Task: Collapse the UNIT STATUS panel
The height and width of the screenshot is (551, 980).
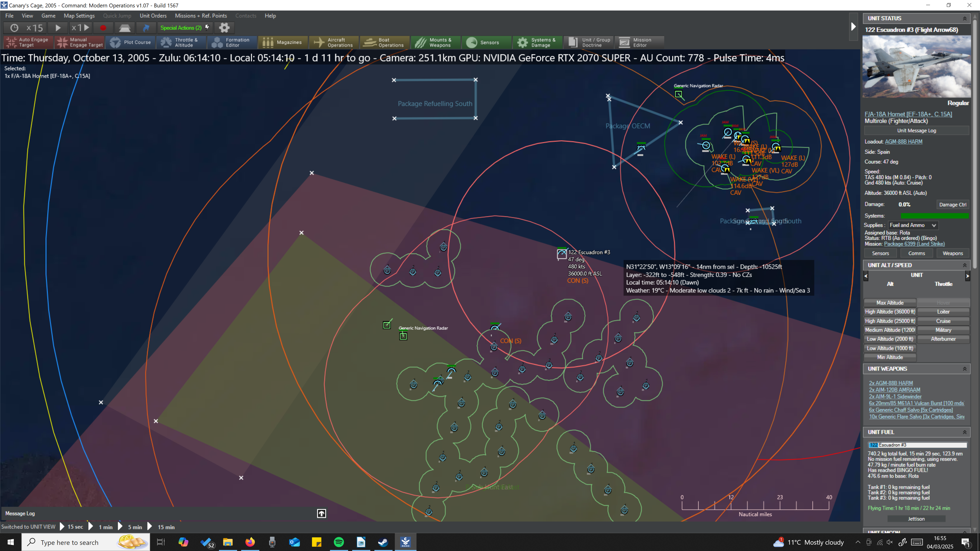Action: pyautogui.click(x=964, y=18)
